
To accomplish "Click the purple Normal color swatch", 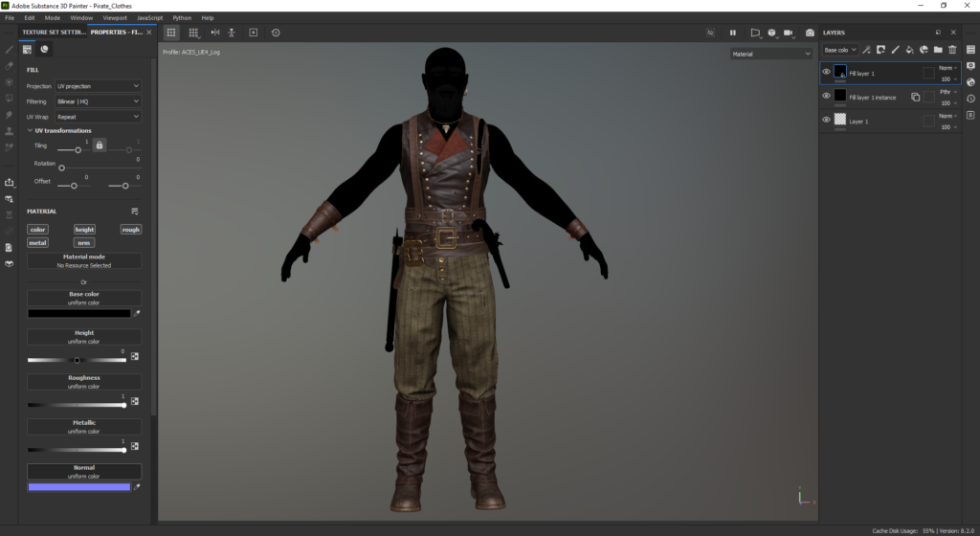I will (78, 486).
